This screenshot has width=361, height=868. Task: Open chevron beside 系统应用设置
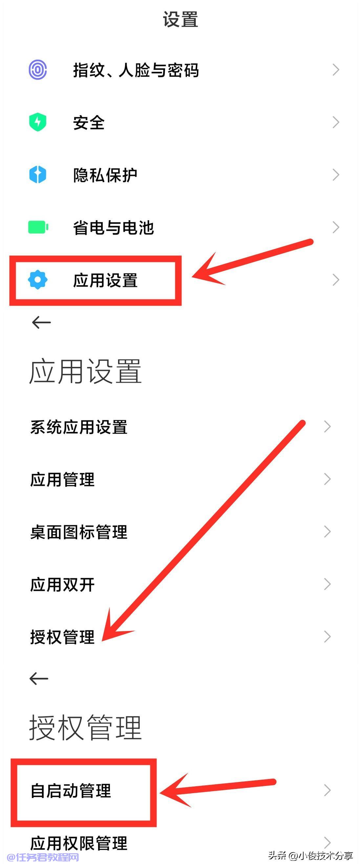pos(327,426)
